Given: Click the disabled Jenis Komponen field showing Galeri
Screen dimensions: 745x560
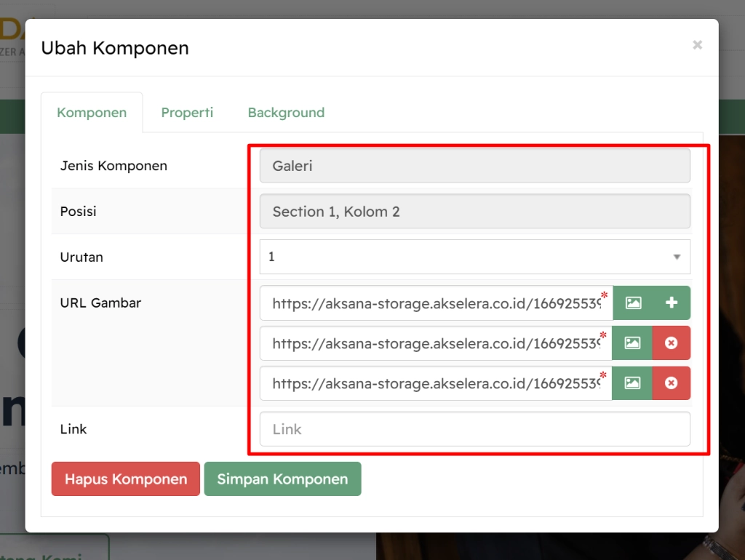Looking at the screenshot, I should point(474,166).
